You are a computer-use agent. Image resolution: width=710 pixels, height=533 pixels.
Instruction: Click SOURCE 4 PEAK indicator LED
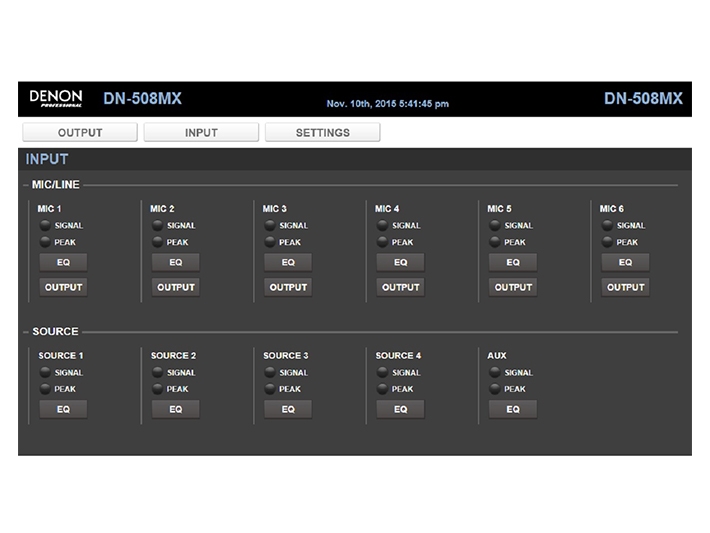point(383,389)
